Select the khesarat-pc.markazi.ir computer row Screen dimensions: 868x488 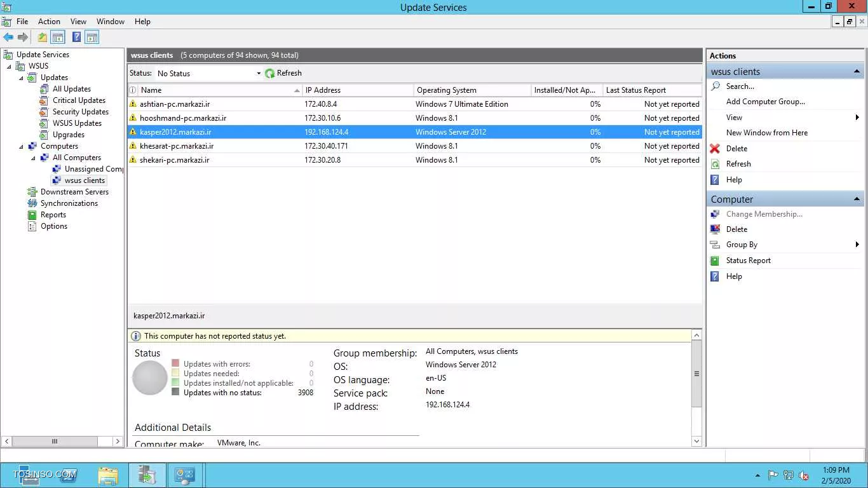pos(414,146)
